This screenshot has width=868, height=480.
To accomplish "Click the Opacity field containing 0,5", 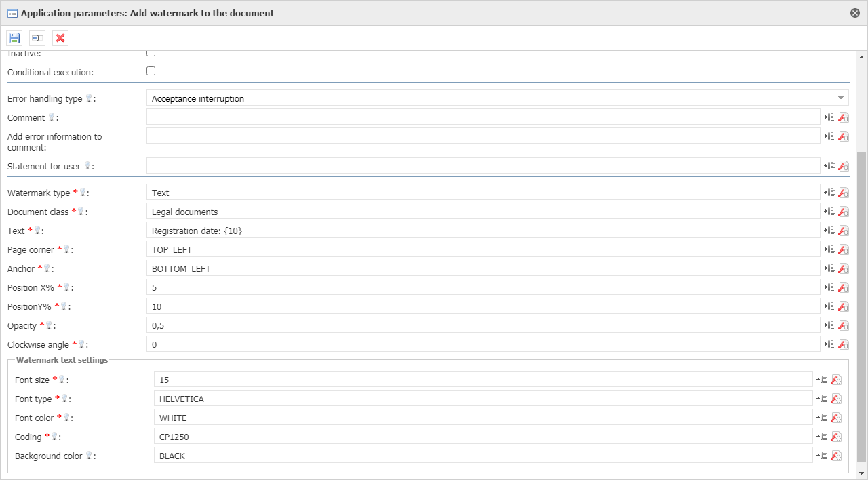I will point(484,325).
